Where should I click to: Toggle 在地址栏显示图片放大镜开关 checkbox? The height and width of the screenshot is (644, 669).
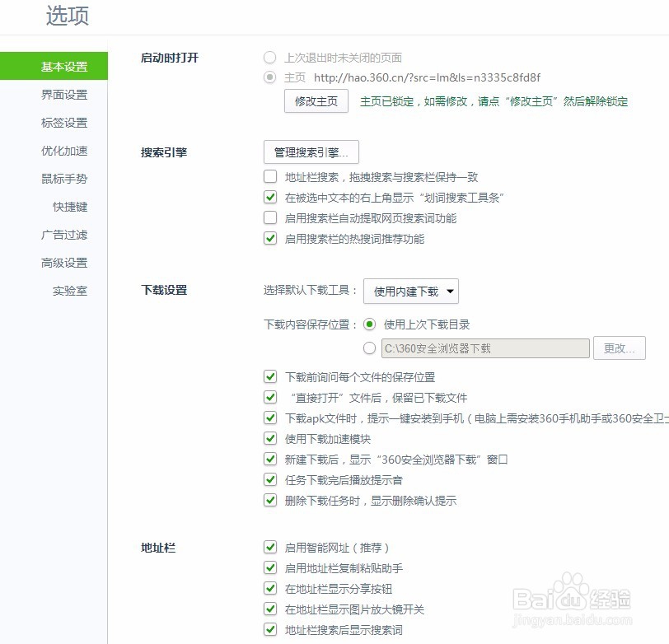pos(270,609)
